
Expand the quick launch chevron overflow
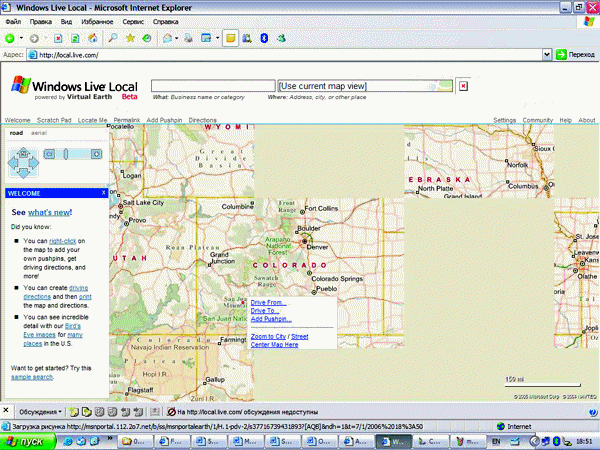tap(110, 438)
